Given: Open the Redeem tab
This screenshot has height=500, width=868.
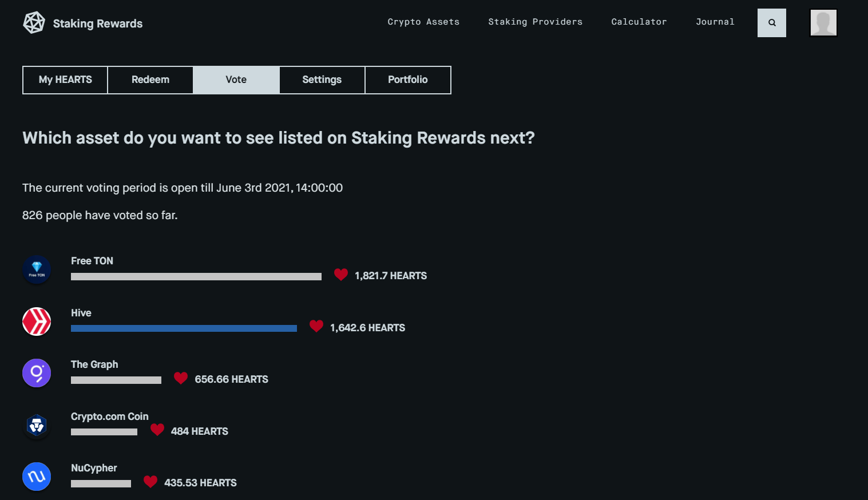Looking at the screenshot, I should point(150,80).
